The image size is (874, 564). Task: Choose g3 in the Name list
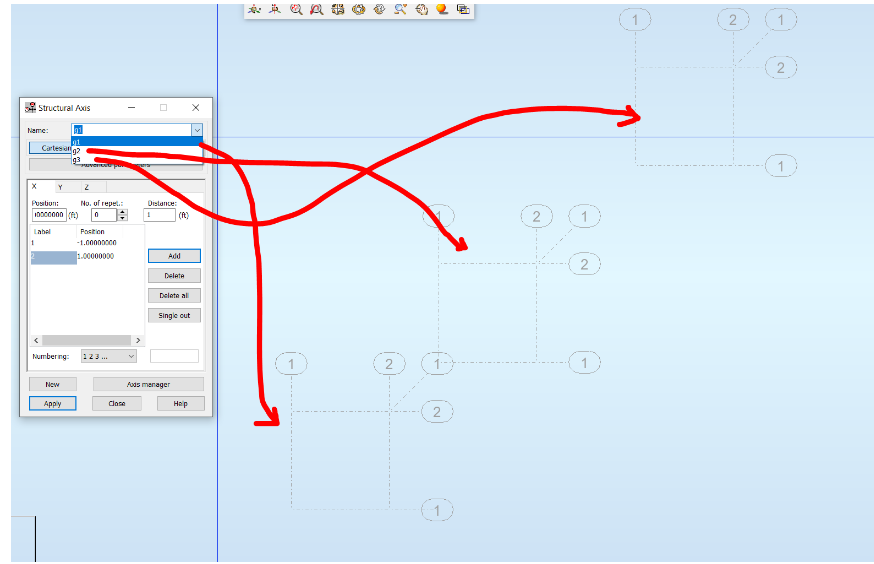tap(137, 159)
